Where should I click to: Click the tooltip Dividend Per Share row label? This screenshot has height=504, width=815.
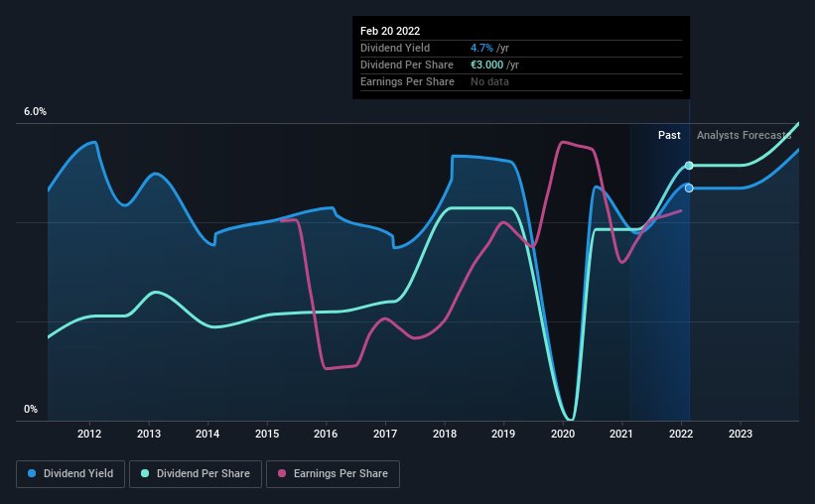pyautogui.click(x=407, y=64)
